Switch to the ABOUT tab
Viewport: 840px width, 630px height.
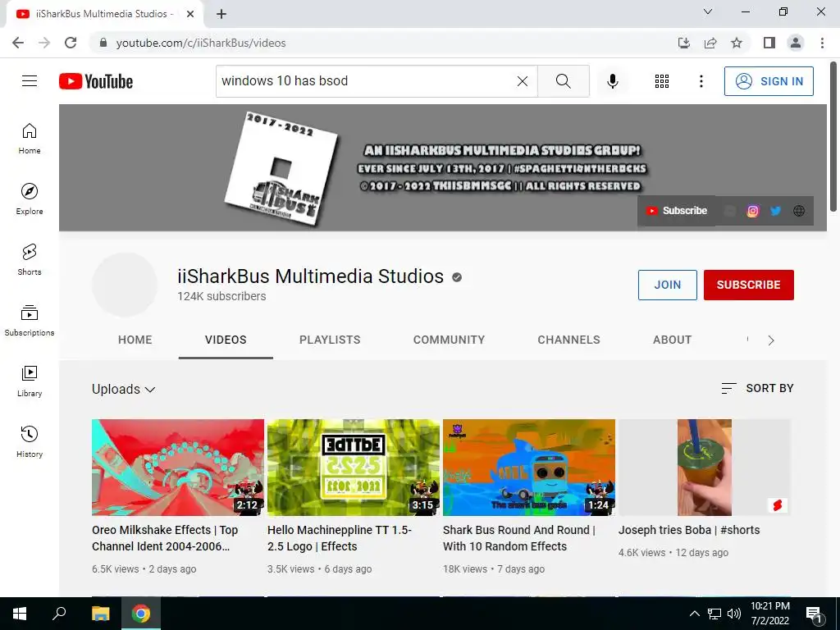pos(672,340)
